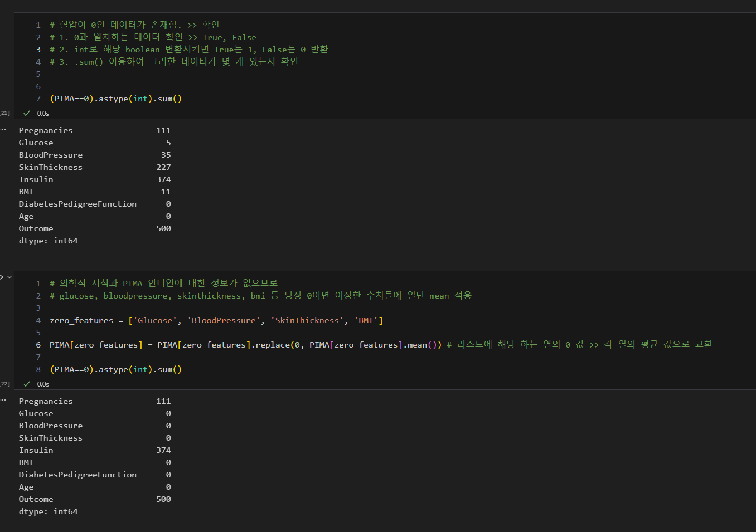Click the green success checkmark of cell 22
Image resolution: width=756 pixels, height=532 pixels.
(x=27, y=384)
